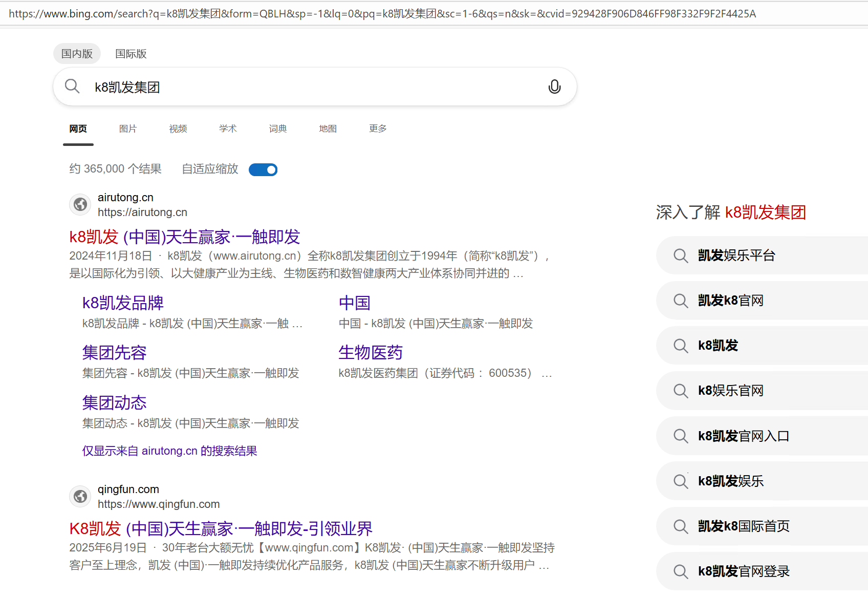
Task: Click the browser address bar URL
Action: pyautogui.click(x=382, y=14)
